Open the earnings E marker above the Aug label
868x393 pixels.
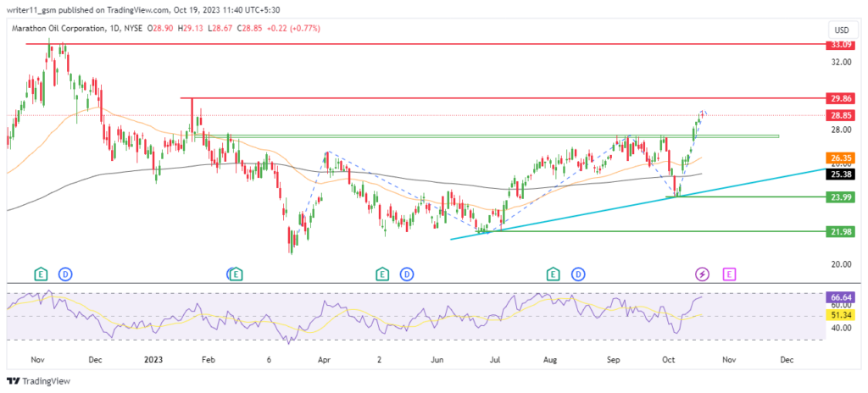point(553,273)
